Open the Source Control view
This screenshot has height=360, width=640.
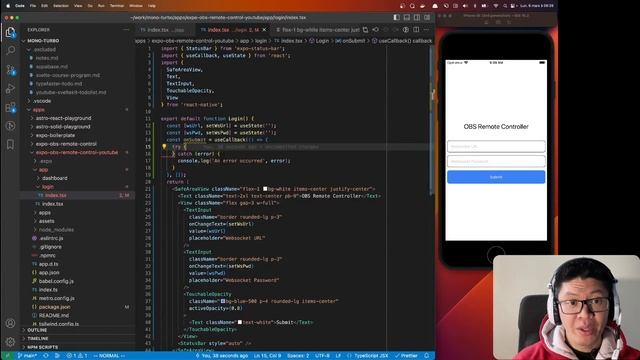pyautogui.click(x=11, y=70)
